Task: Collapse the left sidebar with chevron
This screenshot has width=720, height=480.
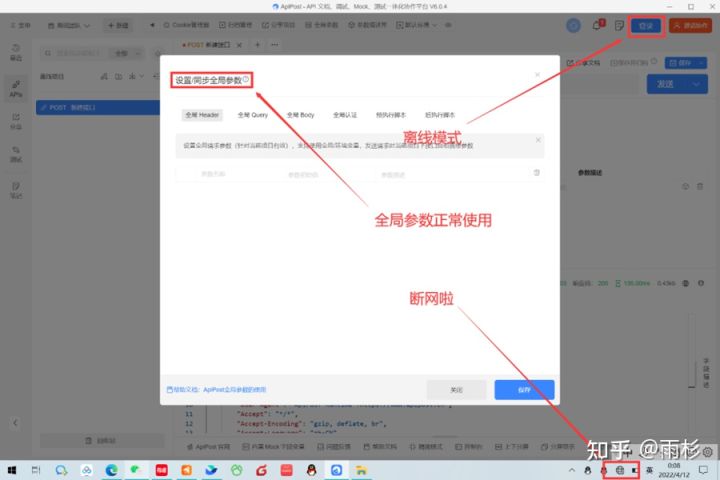Action: click(x=15, y=423)
